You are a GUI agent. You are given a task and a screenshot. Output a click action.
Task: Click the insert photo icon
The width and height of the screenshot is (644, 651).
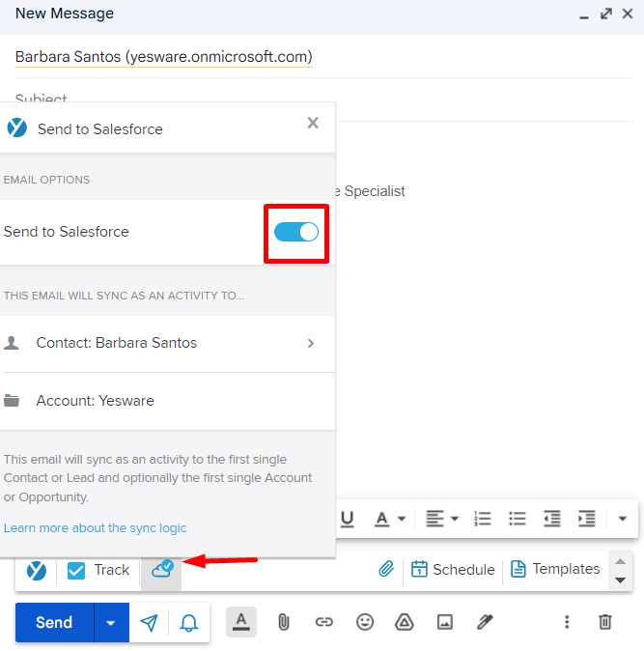click(445, 622)
